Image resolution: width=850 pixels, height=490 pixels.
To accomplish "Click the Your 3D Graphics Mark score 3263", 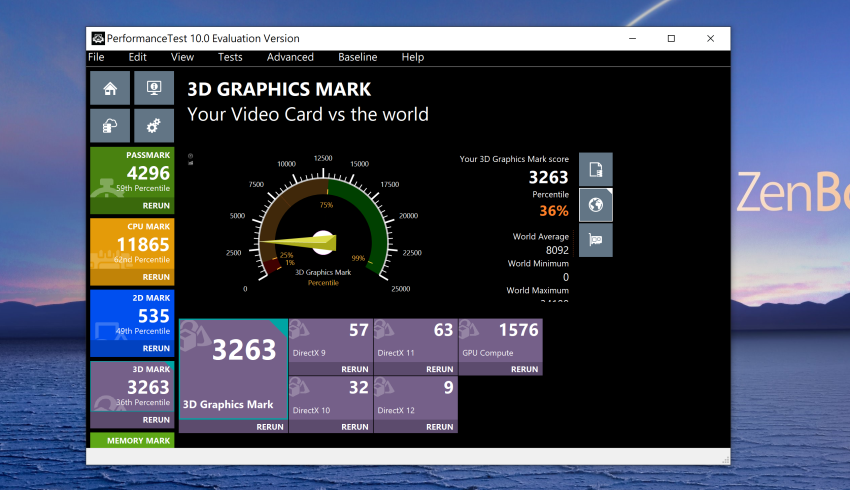I will coord(548,177).
